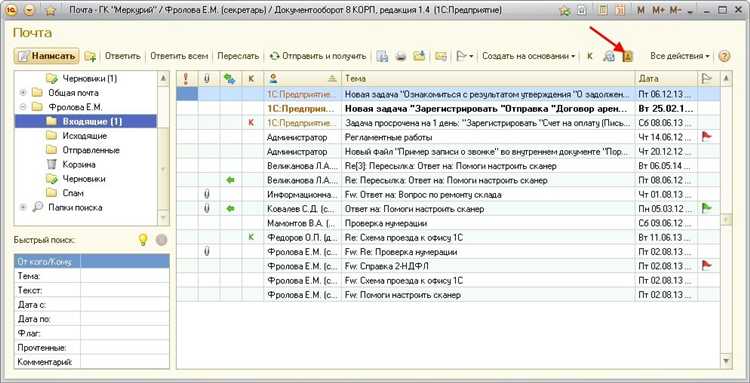Click the M- memory button
This screenshot has width=750, height=383.
675,10
